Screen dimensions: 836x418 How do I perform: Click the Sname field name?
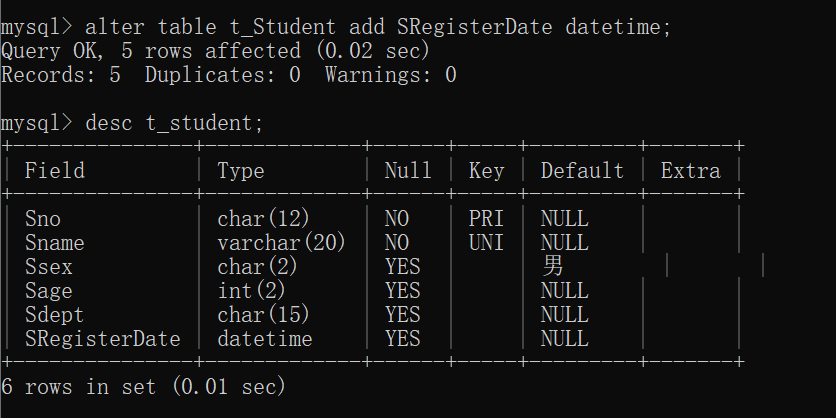pyautogui.click(x=55, y=243)
